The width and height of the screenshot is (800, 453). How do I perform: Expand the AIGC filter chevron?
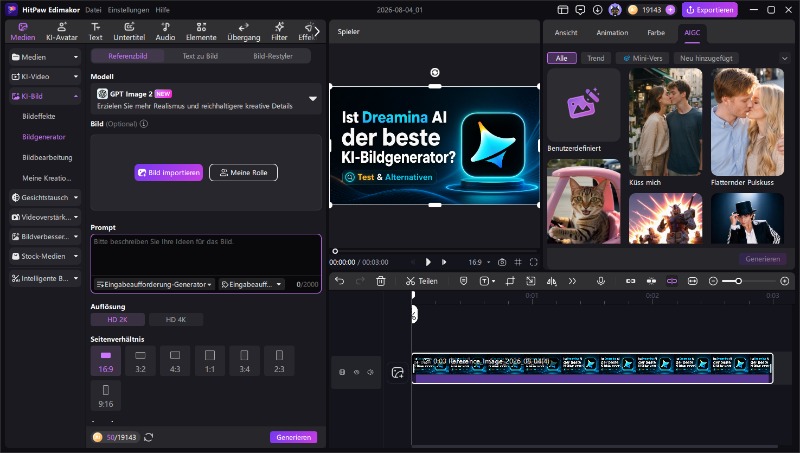[x=785, y=58]
